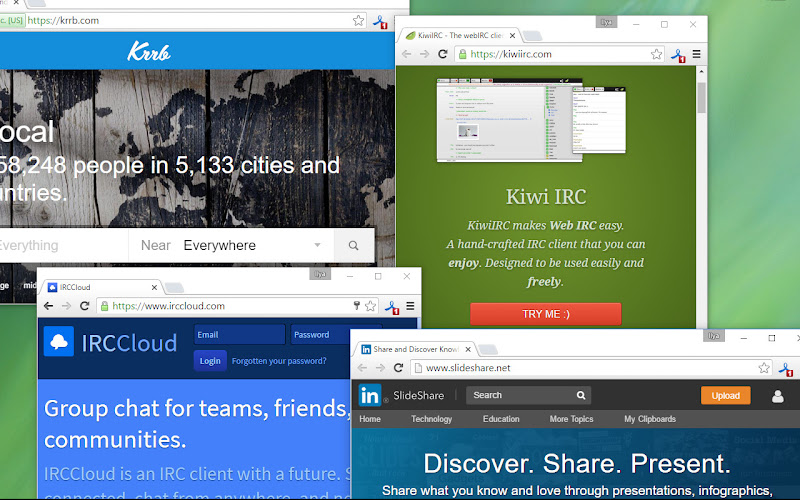Click the profile badge on the SlideShare window
The width and height of the screenshot is (800, 500).
[x=714, y=336]
